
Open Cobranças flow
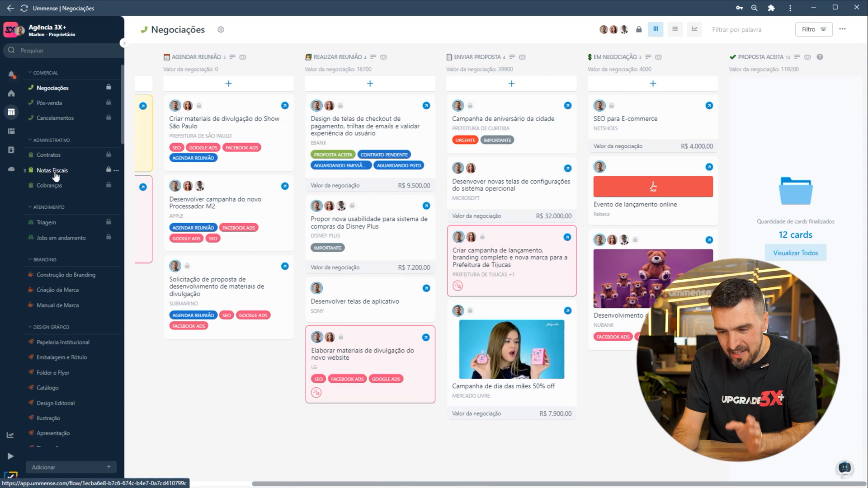(49, 185)
